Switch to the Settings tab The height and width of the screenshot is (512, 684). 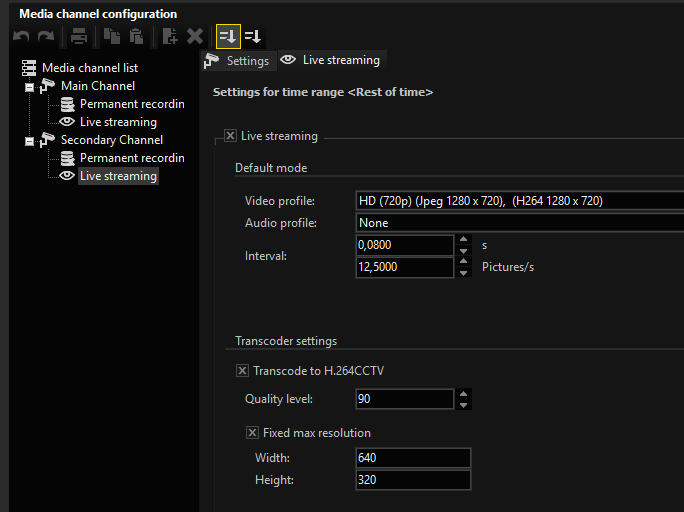point(238,61)
